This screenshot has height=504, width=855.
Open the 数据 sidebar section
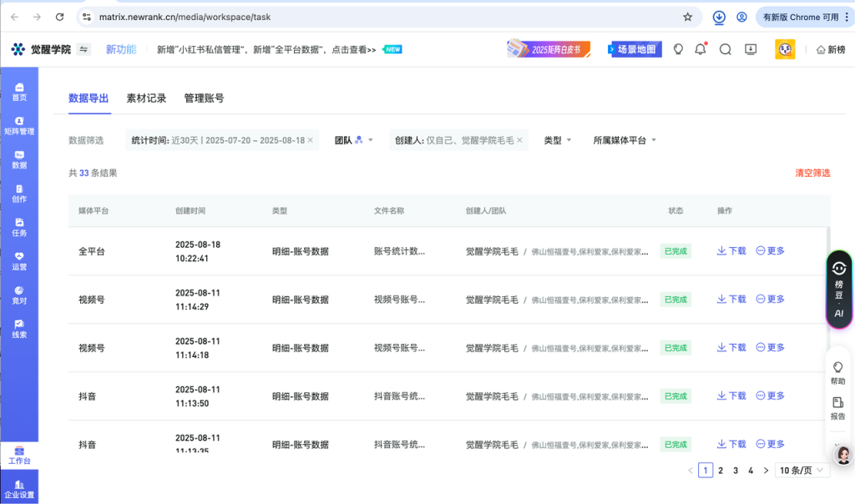click(19, 159)
